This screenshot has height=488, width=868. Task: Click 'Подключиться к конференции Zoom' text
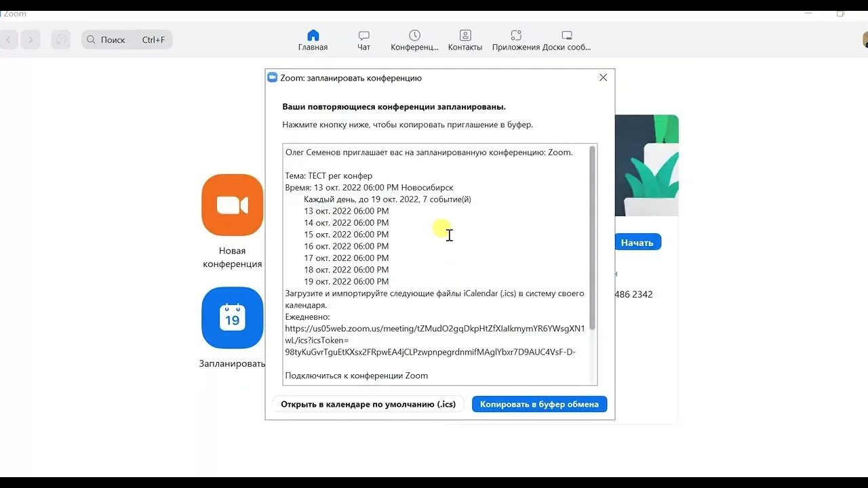click(356, 375)
